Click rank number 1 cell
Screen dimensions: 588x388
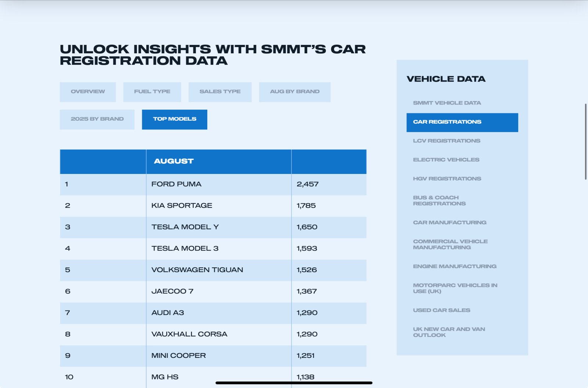[103, 184]
